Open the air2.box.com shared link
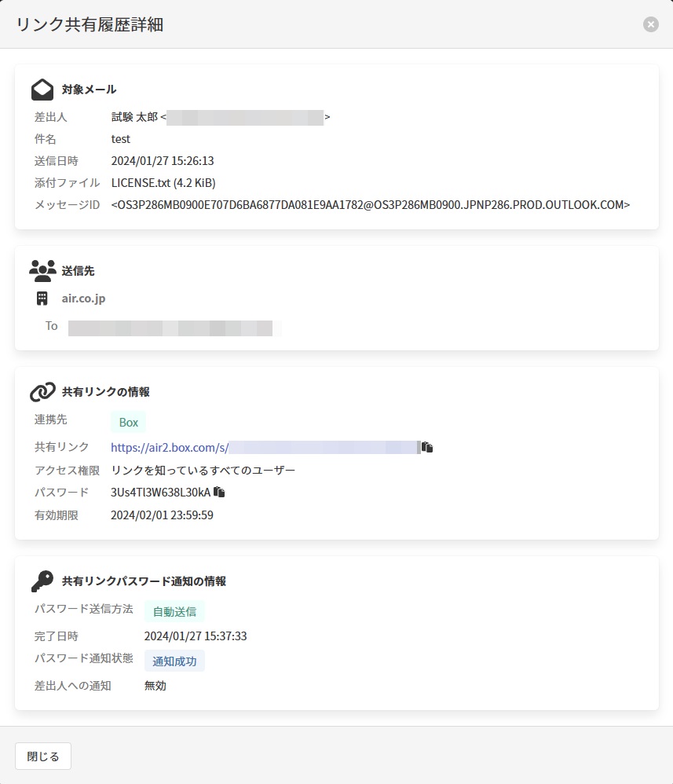Image resolution: width=673 pixels, height=784 pixels. tap(170, 448)
